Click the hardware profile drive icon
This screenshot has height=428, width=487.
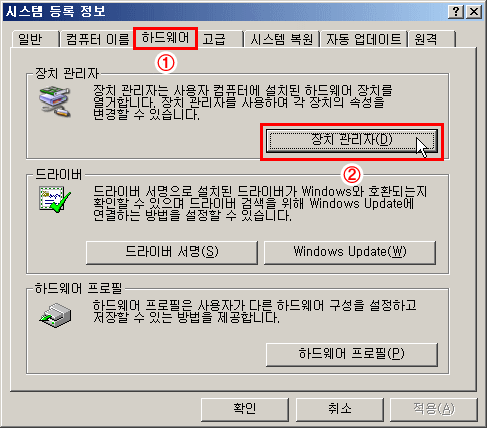(x=55, y=315)
